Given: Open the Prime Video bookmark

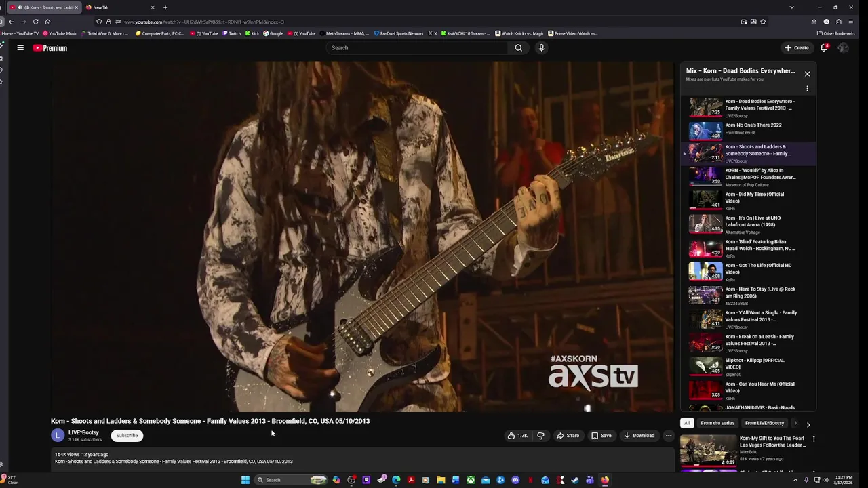Looking at the screenshot, I should pyautogui.click(x=573, y=33).
